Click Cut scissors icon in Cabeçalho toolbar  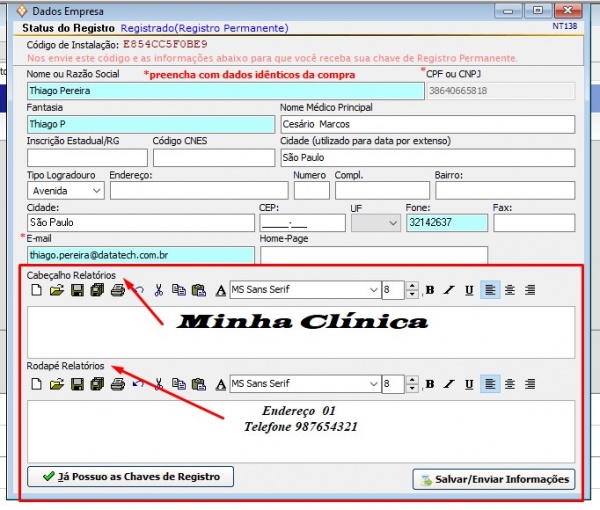coord(158,290)
